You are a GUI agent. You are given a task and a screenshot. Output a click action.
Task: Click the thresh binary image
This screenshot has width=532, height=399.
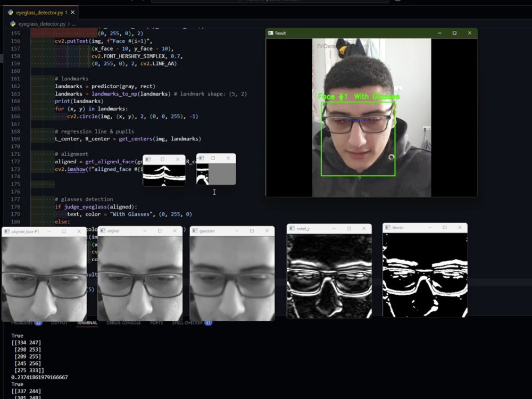click(425, 275)
